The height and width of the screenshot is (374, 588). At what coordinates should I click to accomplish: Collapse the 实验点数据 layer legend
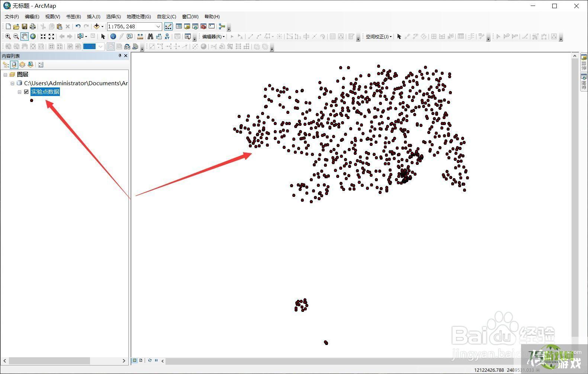pyautogui.click(x=20, y=92)
